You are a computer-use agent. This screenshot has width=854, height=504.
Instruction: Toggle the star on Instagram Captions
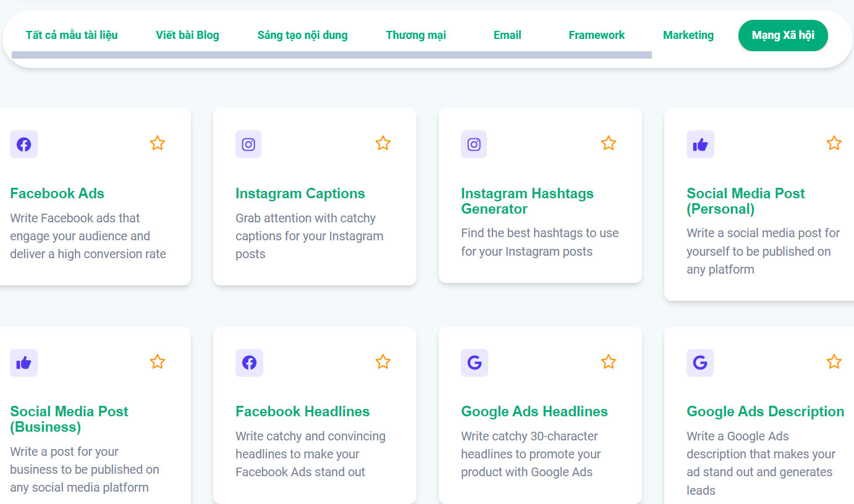click(x=383, y=143)
